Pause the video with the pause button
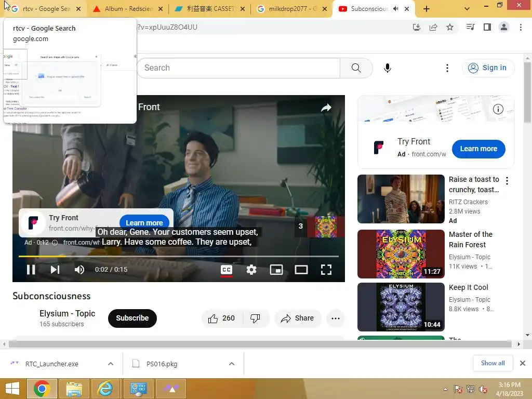This screenshot has width=532, height=399. (31, 270)
